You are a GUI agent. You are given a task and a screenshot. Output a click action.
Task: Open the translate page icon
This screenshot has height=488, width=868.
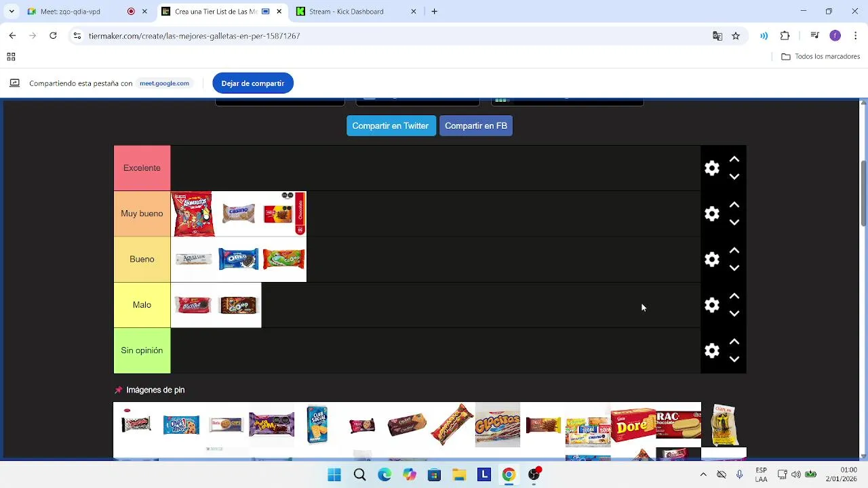coord(717,36)
